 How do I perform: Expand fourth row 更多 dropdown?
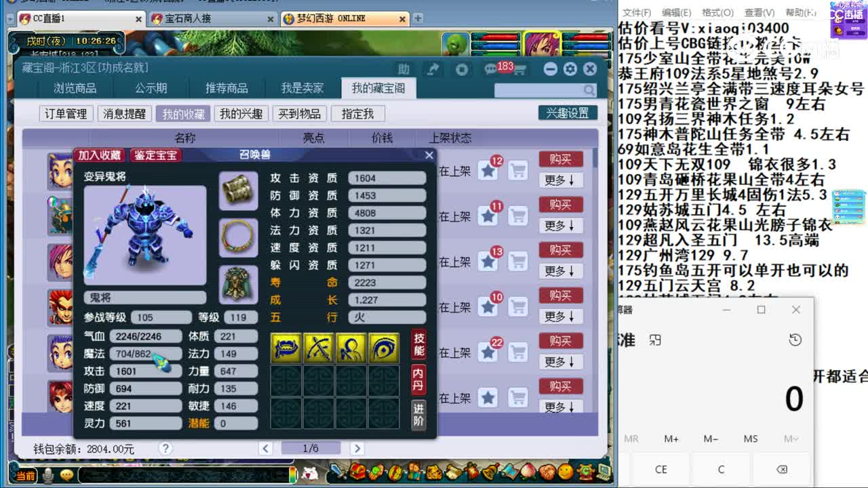[561, 317]
